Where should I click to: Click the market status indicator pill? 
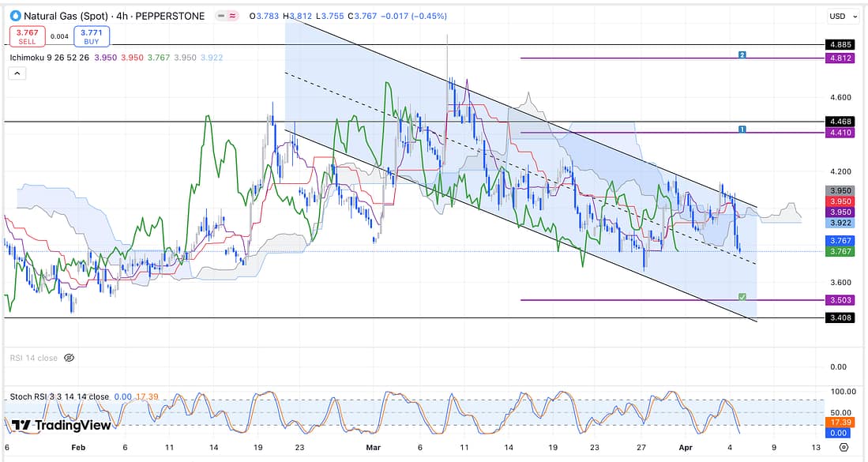pyautogui.click(x=228, y=16)
